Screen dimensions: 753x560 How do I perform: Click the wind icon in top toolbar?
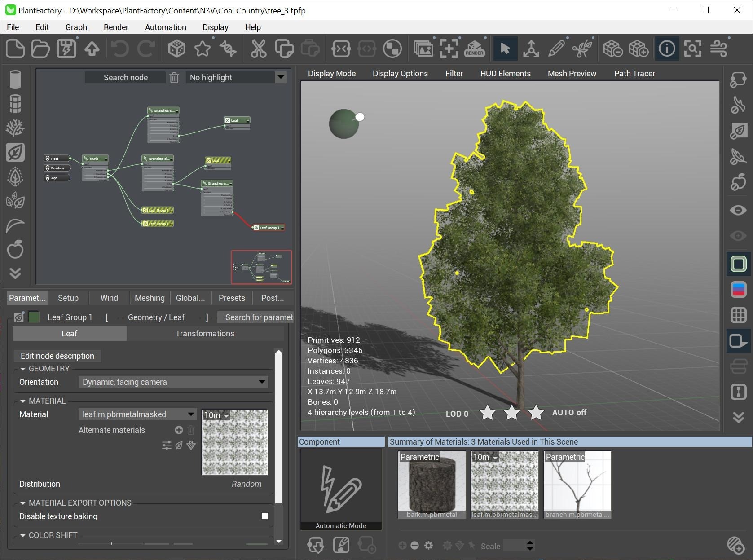click(x=719, y=49)
